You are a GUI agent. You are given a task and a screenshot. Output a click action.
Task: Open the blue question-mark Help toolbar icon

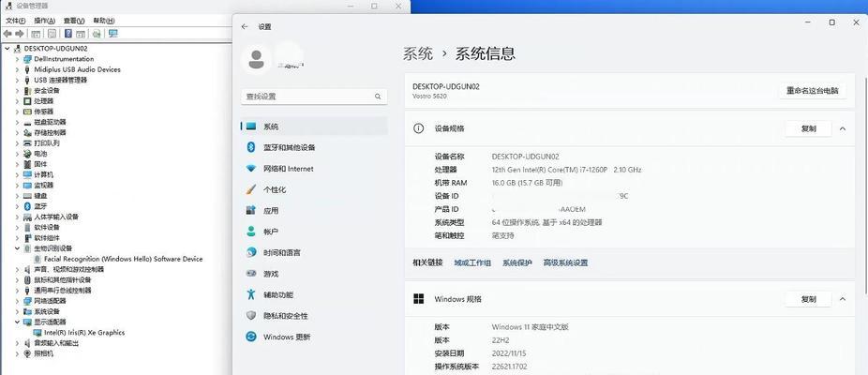[x=68, y=34]
